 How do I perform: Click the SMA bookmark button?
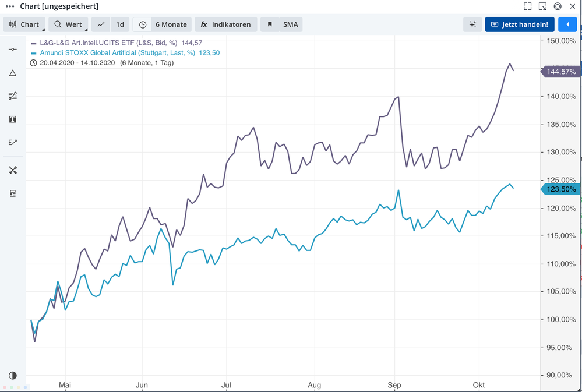click(x=282, y=24)
